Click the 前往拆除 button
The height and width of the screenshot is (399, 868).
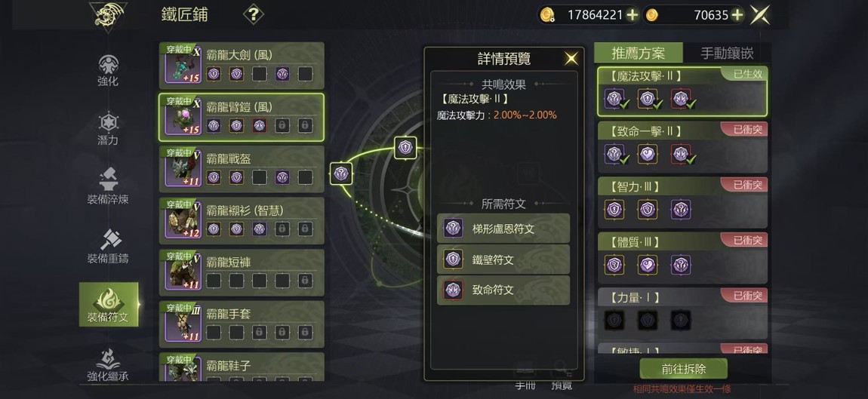click(683, 369)
